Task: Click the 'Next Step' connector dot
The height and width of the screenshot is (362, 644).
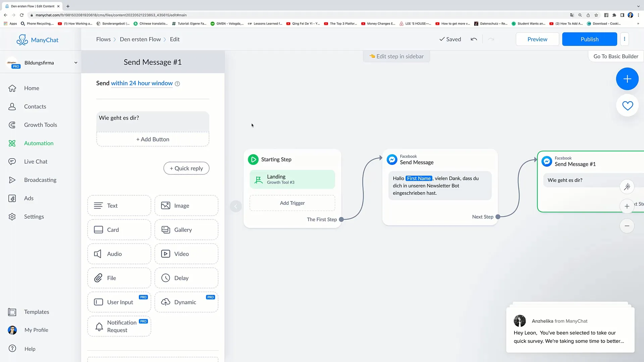Action: [x=498, y=217]
